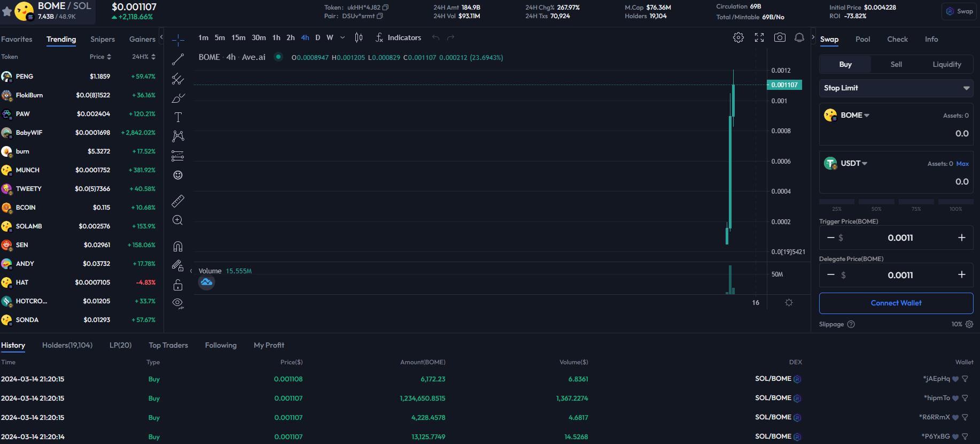This screenshot has width=980, height=444.
Task: Follow wallet *hipmTo with heart icon
Action: [x=955, y=398]
